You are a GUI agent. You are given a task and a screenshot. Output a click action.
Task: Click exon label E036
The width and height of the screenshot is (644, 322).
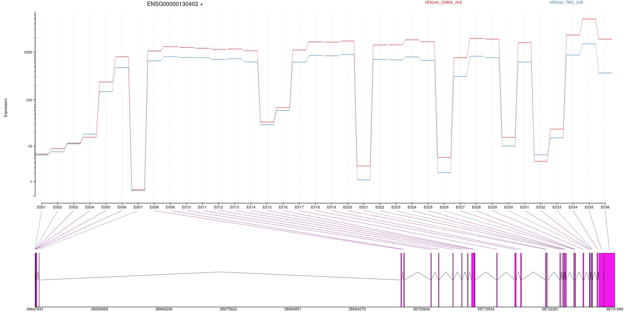point(605,207)
